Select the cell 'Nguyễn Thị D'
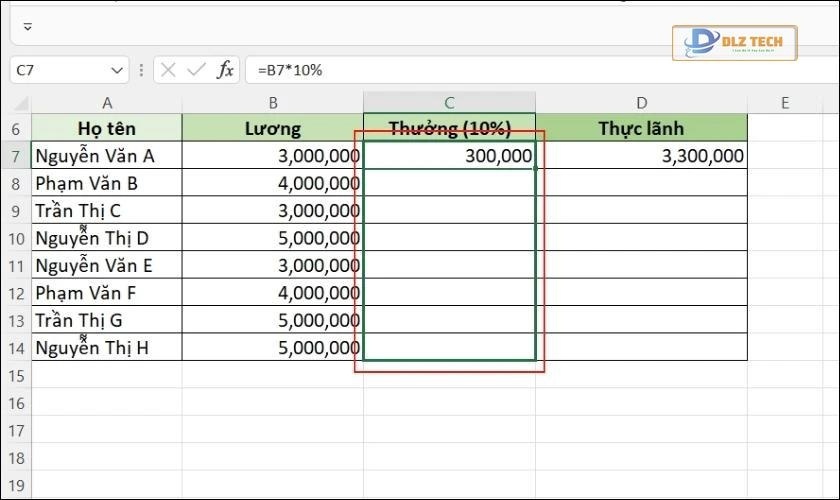 coord(107,238)
